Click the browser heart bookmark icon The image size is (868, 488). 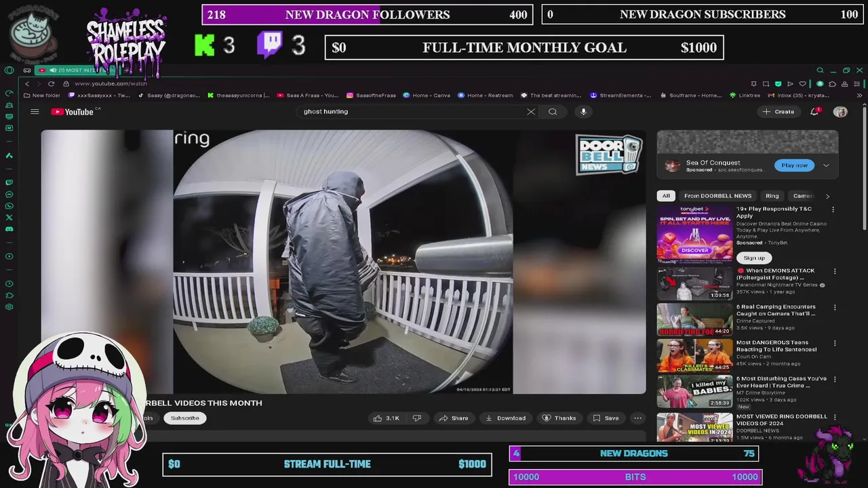pos(803,84)
